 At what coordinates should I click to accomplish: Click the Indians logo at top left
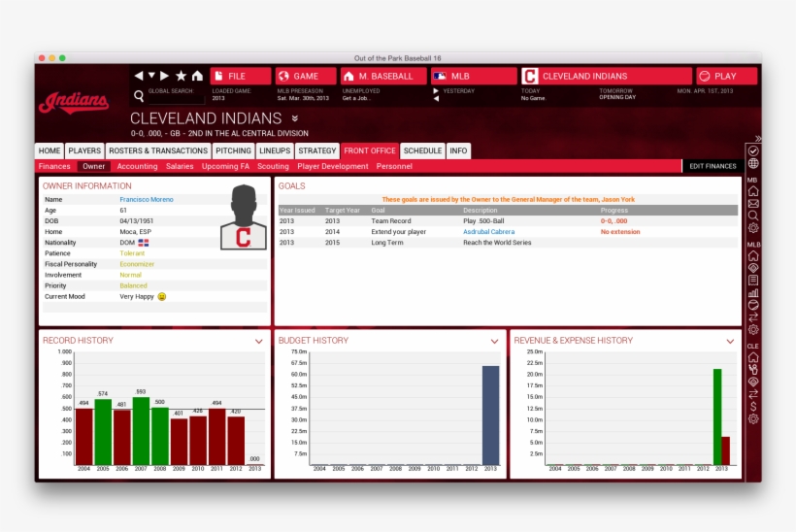click(74, 103)
